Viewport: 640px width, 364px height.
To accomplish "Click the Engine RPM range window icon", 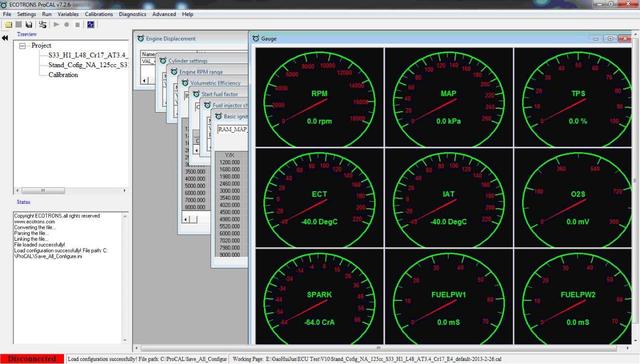I will [x=173, y=72].
